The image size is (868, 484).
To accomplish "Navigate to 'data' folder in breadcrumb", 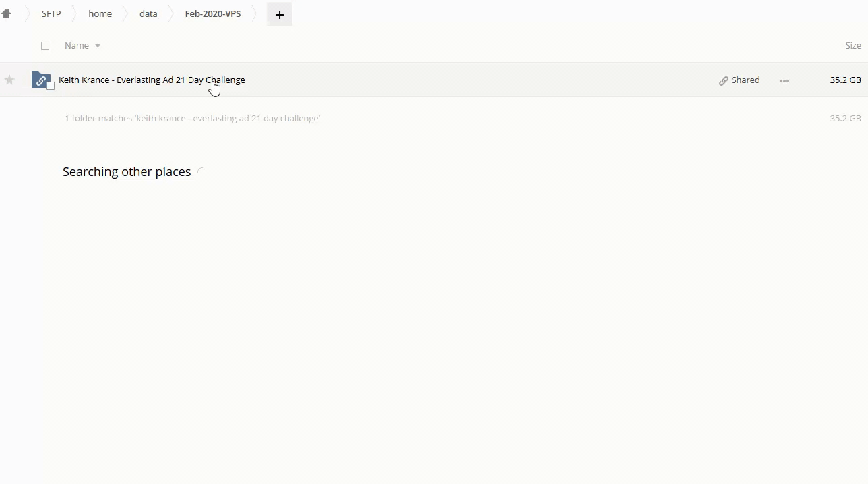I will coord(148,14).
